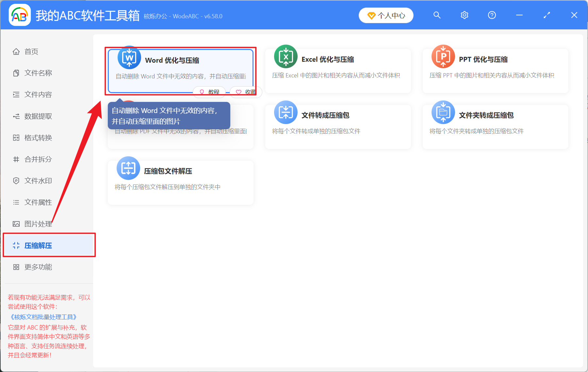Click the 格式转换 sidebar icon

16,137
